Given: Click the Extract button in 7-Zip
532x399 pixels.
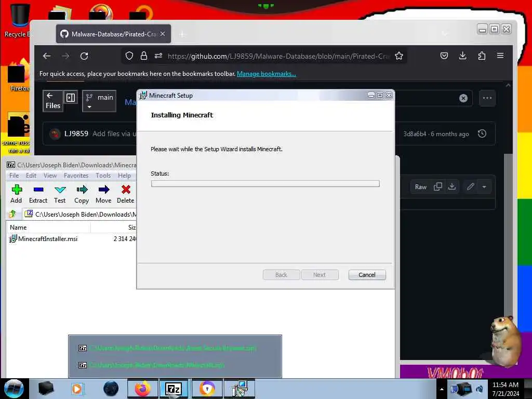Looking at the screenshot, I should [x=38, y=194].
